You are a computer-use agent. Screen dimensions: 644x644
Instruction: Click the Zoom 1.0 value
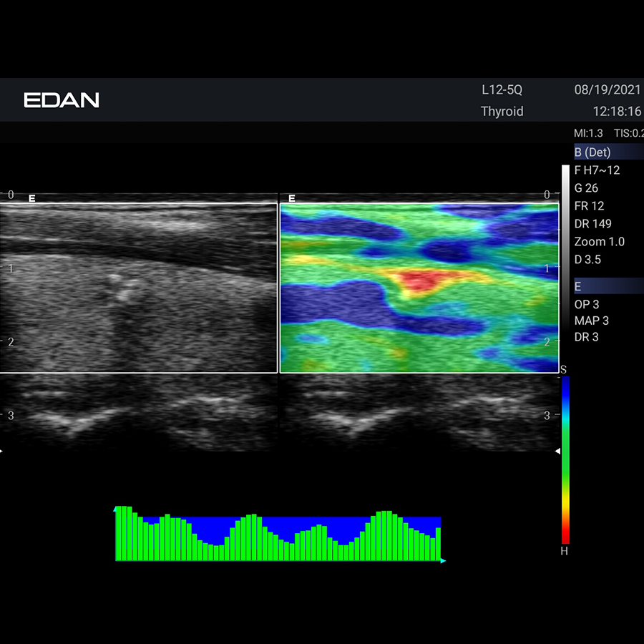pyautogui.click(x=599, y=242)
